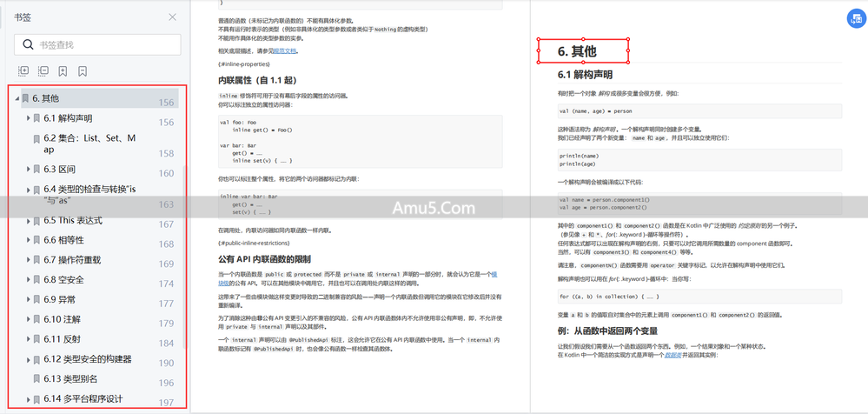Image resolution: width=868 pixels, height=414 pixels.
Task: Expand the 6.6 相等性 bookmark
Action: [28, 240]
